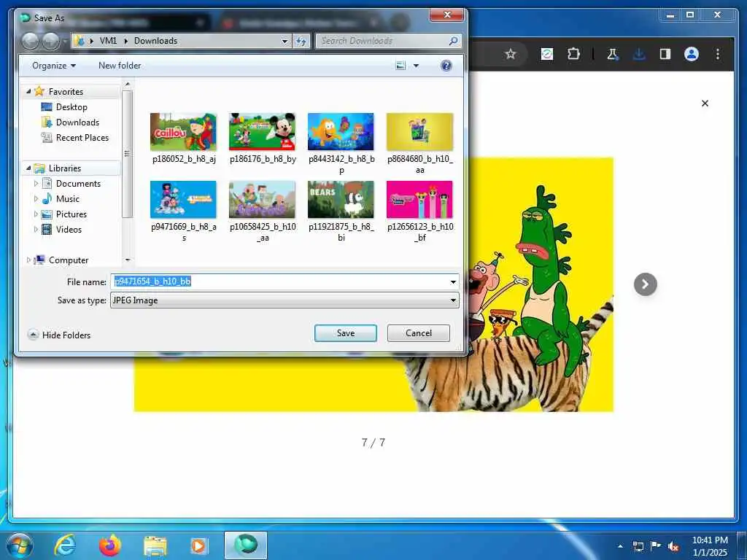
Task: Launch Firefox from the taskbar
Action: point(109,545)
